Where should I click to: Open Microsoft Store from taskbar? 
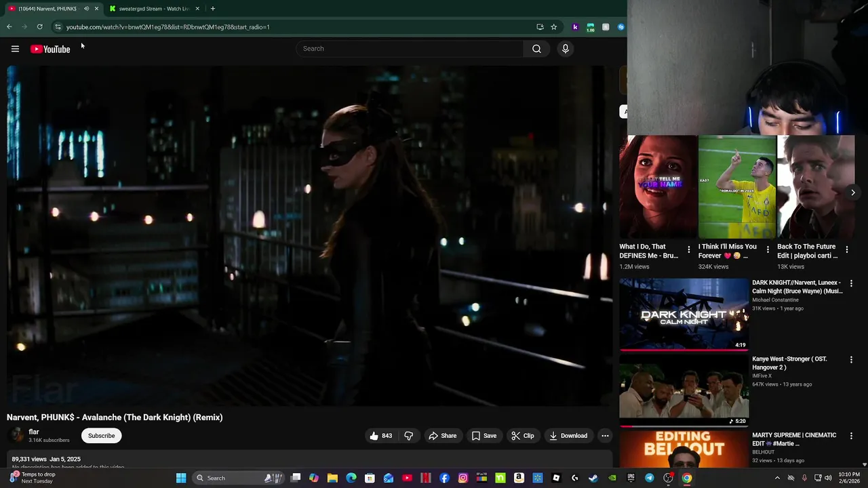370,478
